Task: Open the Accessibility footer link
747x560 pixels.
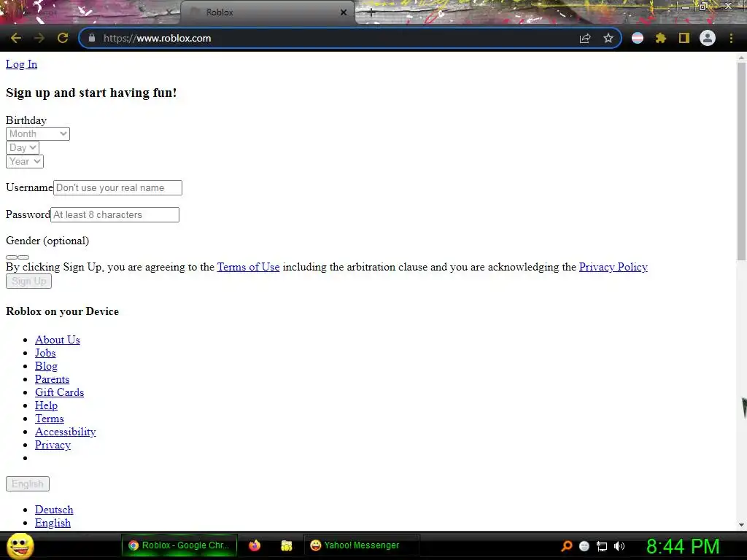Action: click(x=65, y=432)
